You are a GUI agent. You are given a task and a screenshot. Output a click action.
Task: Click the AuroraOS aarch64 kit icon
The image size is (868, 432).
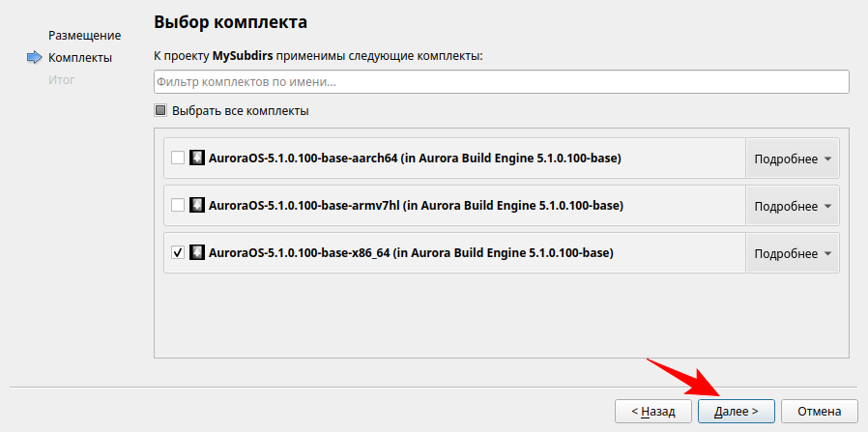tap(197, 158)
